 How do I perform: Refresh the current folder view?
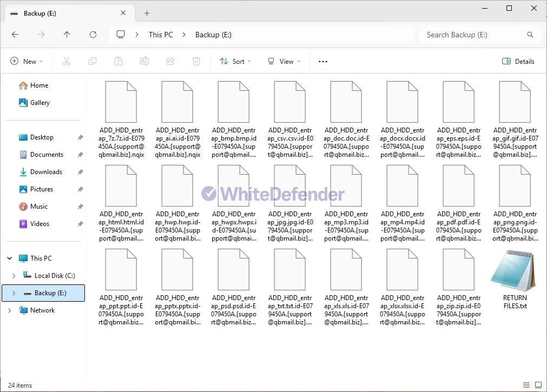[x=93, y=35]
